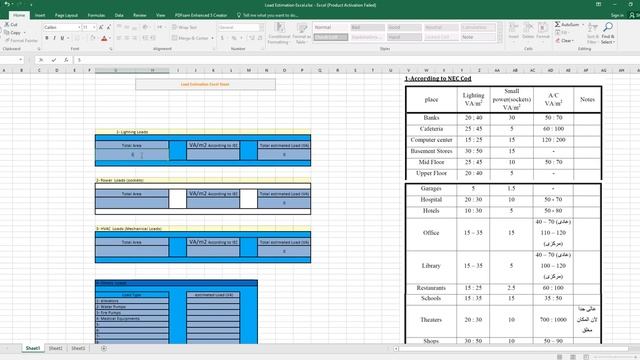
Task: Open the View ribbon tab
Action: click(x=160, y=15)
